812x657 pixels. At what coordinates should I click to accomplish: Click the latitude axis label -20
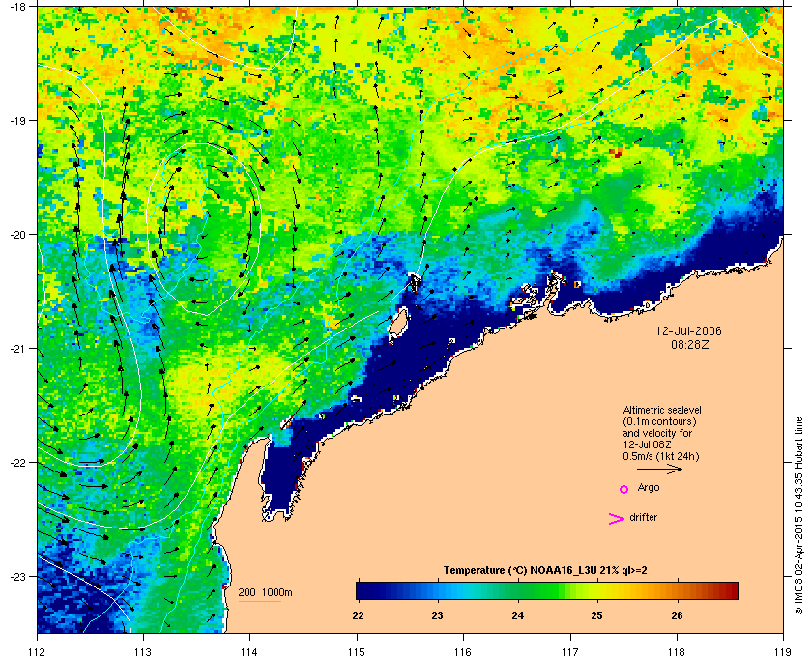click(17, 235)
